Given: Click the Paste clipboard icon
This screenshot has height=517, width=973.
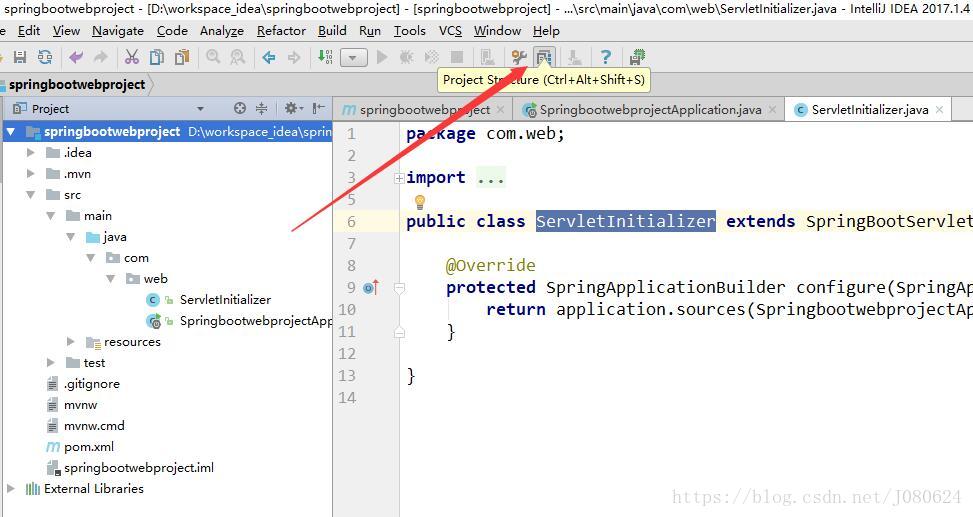Looking at the screenshot, I should point(182,57).
